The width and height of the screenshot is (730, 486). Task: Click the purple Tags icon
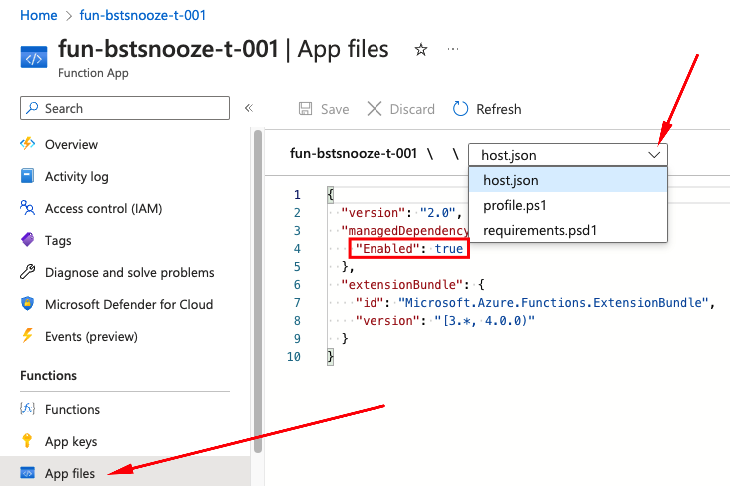click(x=28, y=241)
